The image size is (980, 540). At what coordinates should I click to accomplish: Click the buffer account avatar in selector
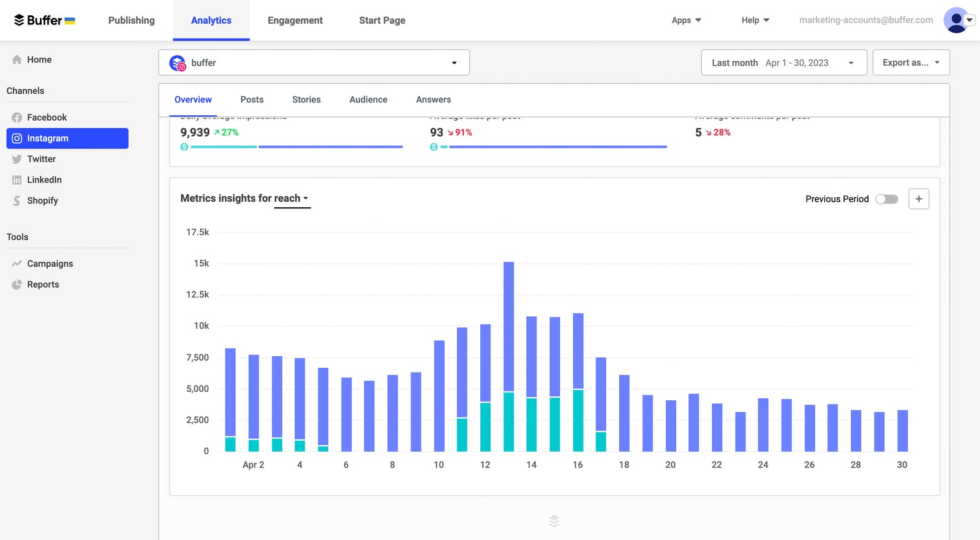178,63
